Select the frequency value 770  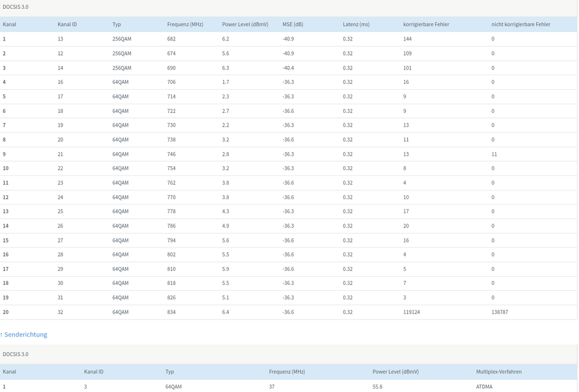[x=172, y=197]
